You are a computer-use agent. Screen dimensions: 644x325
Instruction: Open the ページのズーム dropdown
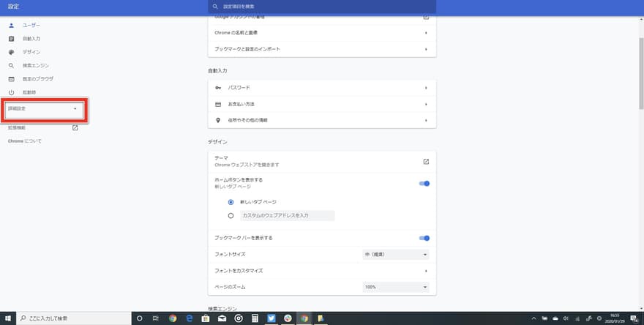pyautogui.click(x=395, y=288)
